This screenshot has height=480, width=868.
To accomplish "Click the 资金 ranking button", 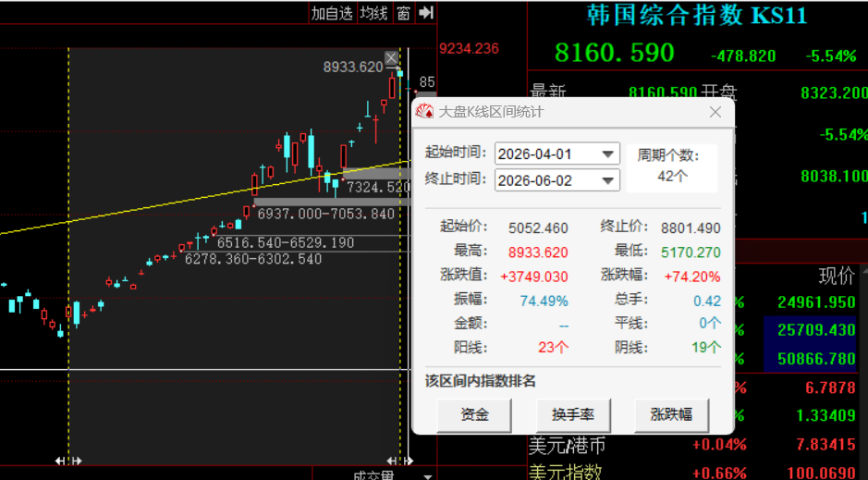I will pyautogui.click(x=474, y=414).
